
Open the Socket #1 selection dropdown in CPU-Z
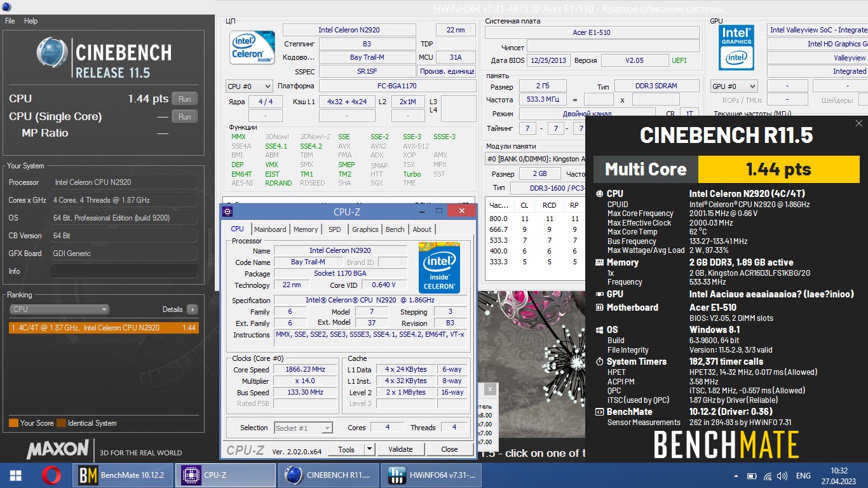303,428
